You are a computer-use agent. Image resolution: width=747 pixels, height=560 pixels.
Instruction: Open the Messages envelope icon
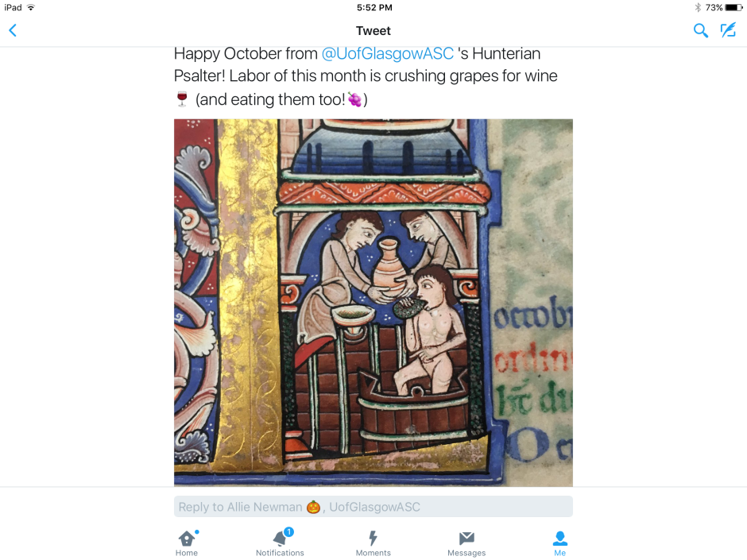466,538
